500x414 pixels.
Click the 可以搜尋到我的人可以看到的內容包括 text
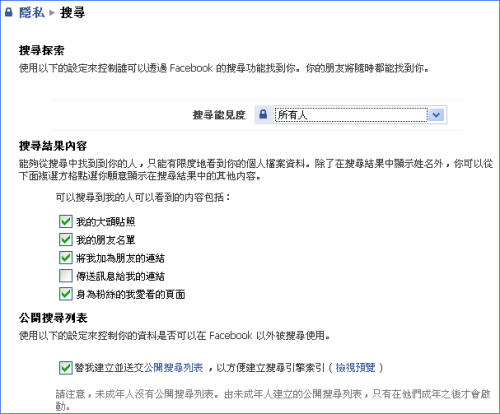[x=143, y=197]
